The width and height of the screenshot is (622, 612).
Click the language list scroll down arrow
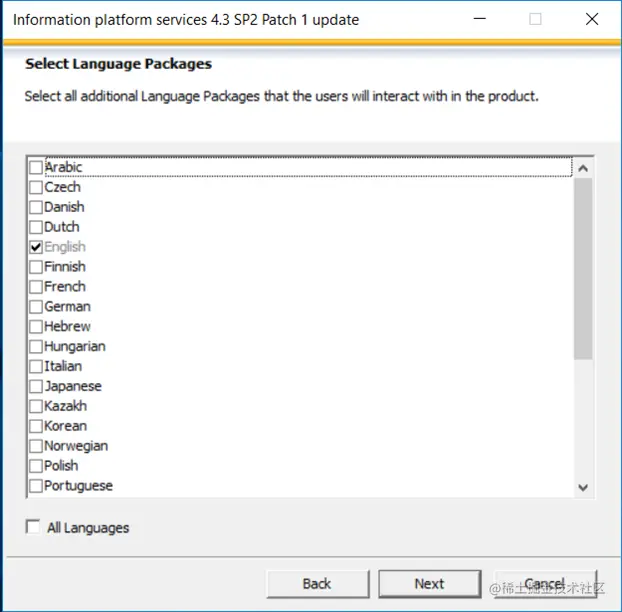tap(583, 487)
